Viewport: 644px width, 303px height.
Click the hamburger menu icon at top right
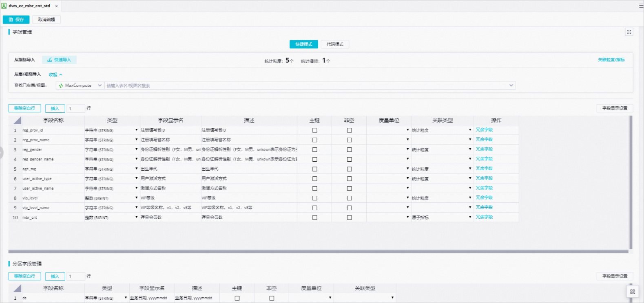pyautogui.click(x=641, y=6)
